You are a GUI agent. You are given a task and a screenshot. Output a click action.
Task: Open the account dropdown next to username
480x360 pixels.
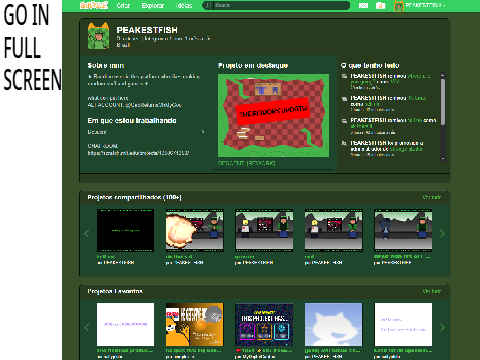point(444,6)
